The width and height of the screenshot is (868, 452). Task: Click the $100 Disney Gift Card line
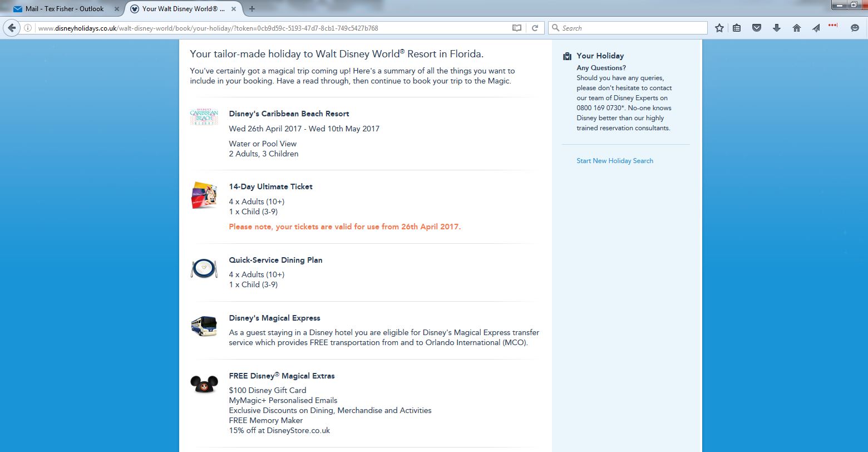(x=268, y=390)
